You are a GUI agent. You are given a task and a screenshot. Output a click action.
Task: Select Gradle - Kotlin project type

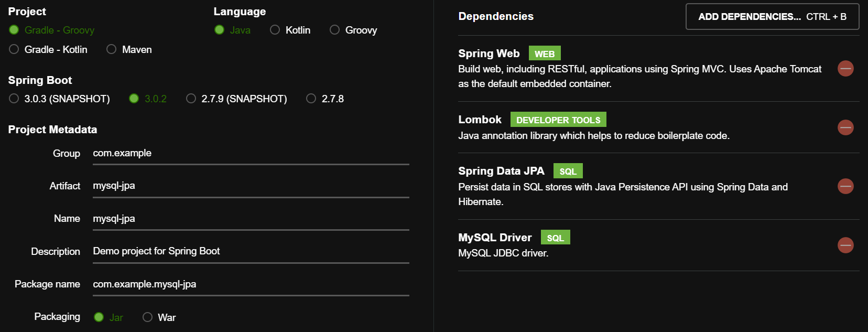click(48, 49)
